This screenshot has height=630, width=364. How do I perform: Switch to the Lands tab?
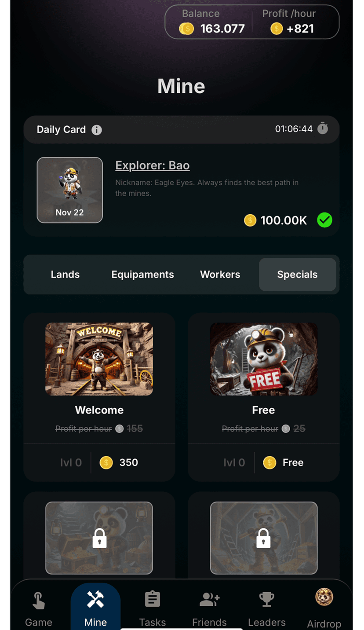[65, 275]
